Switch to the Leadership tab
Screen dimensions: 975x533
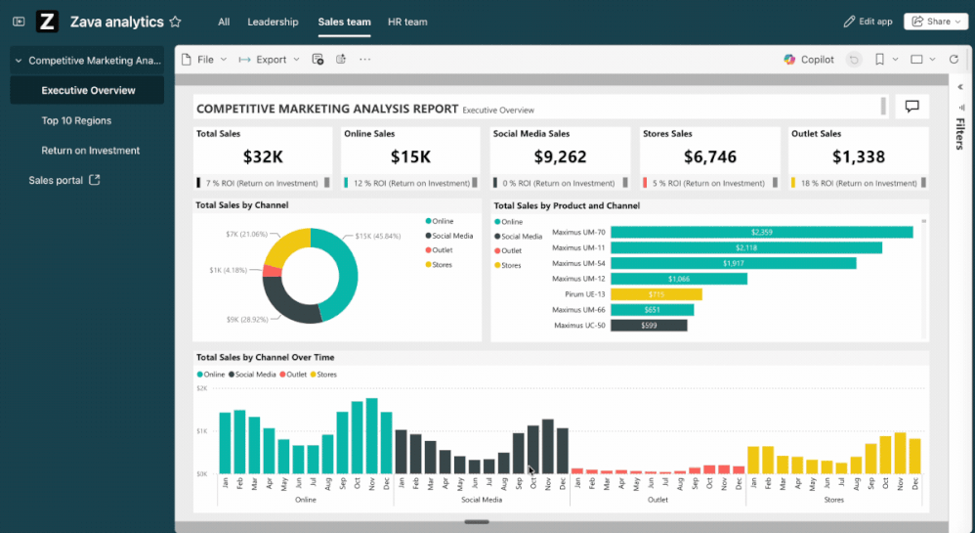(x=273, y=22)
